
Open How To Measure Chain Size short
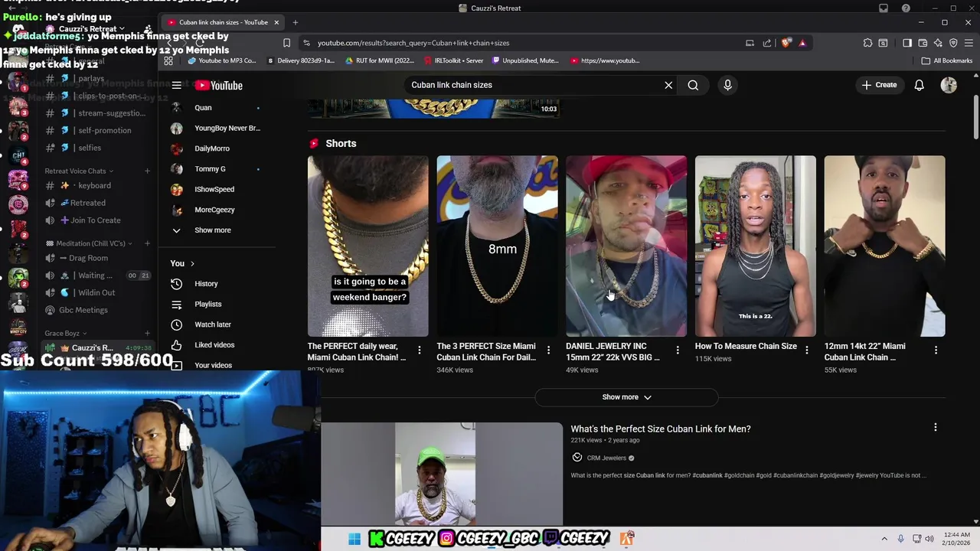click(x=755, y=246)
